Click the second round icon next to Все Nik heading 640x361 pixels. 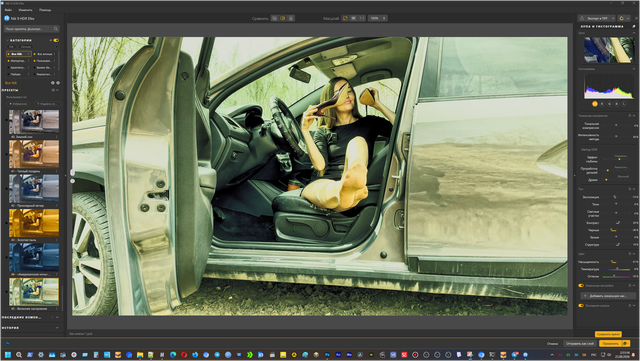click(x=58, y=83)
